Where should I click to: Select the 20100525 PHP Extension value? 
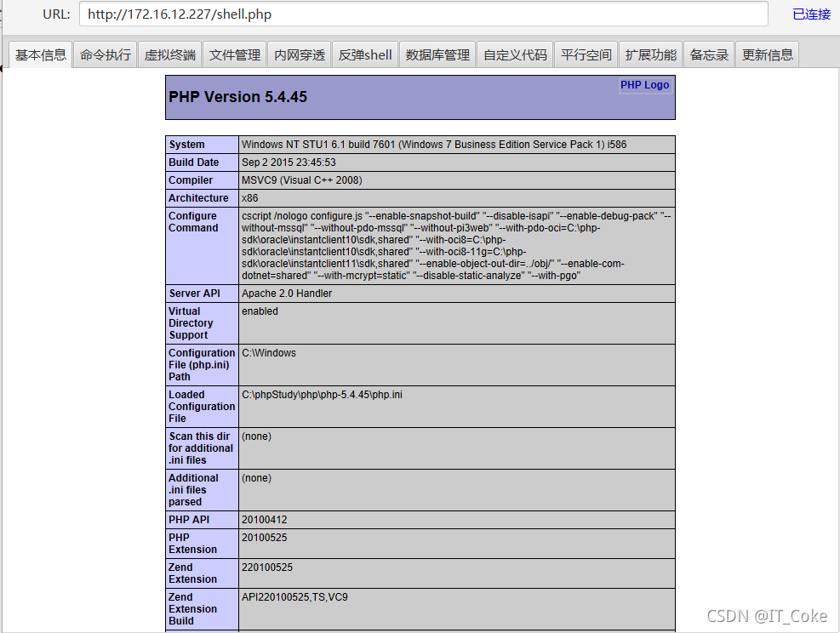coord(264,538)
